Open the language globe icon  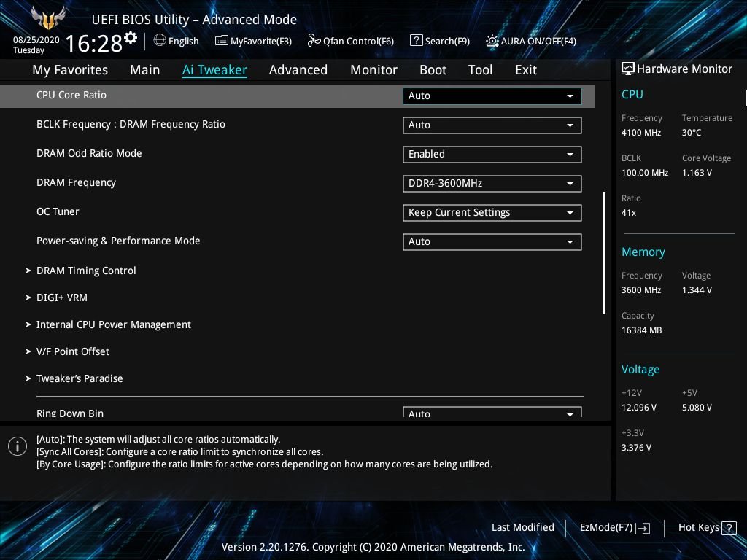(160, 41)
